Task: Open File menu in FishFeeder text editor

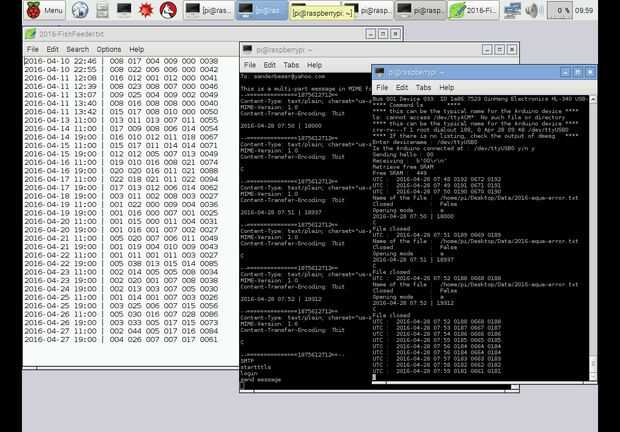Action: click(33, 49)
